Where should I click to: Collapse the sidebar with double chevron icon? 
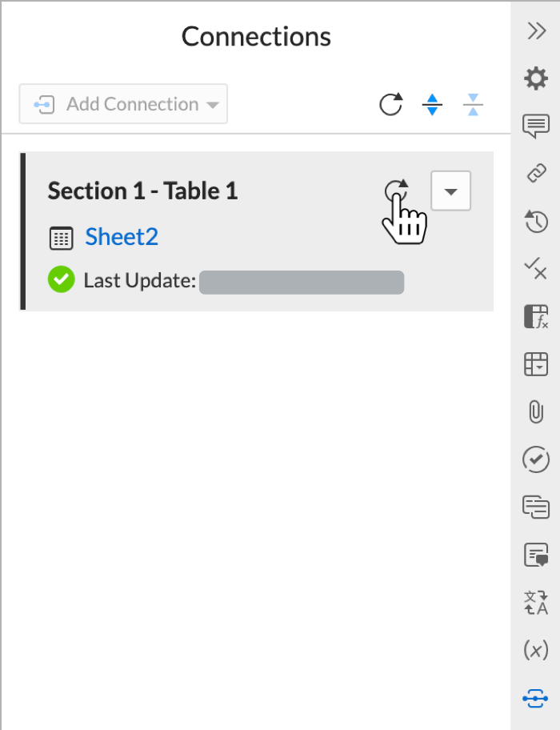tap(536, 31)
